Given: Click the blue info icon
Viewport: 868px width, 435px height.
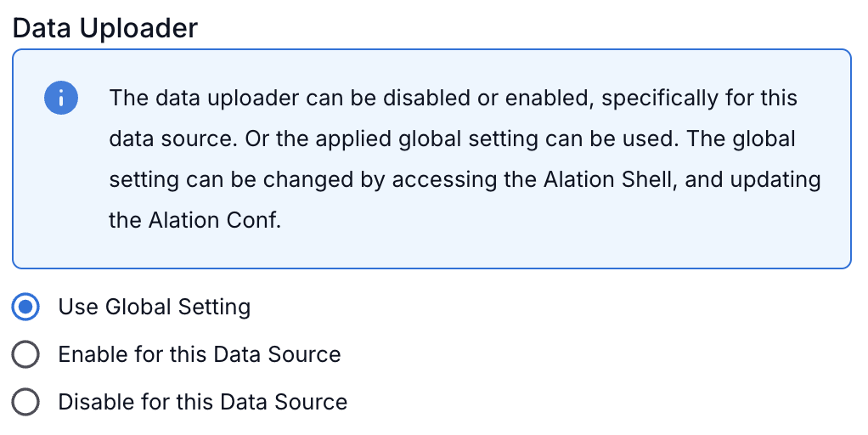Looking at the screenshot, I should point(61,99).
